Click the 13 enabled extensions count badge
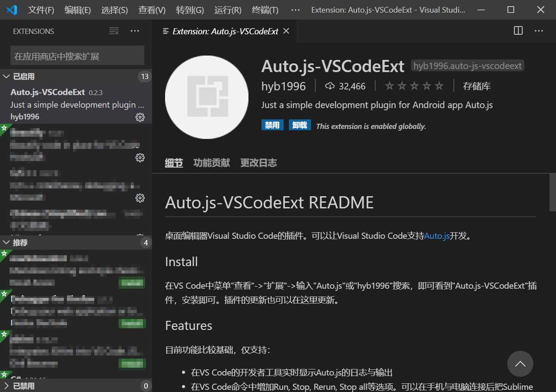Viewport: 556px width, 392px height. [145, 76]
